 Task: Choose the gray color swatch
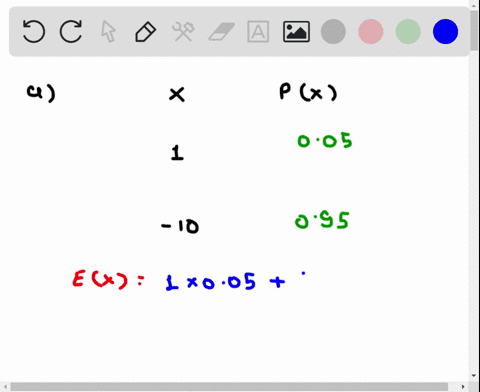click(x=333, y=32)
